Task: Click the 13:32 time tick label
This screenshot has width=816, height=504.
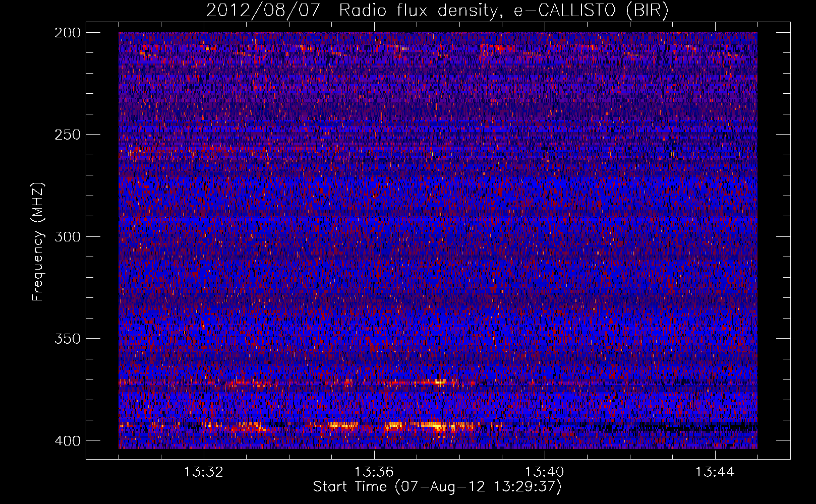Action: click(x=204, y=472)
